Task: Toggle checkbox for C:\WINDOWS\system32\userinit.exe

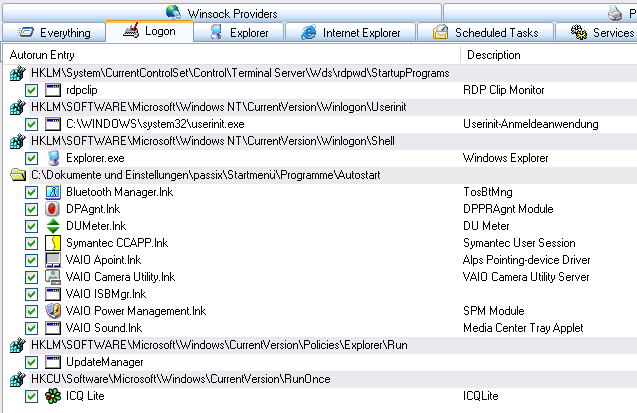Action: pyautogui.click(x=32, y=124)
